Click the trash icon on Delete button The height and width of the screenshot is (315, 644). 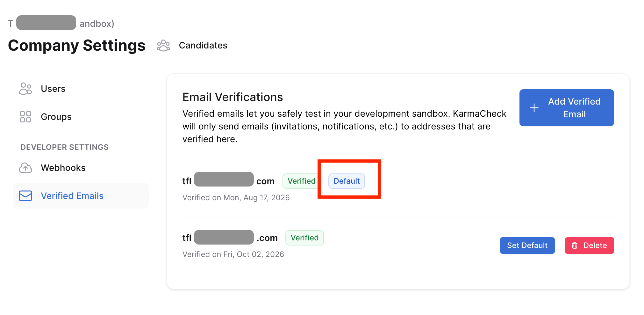[575, 245]
